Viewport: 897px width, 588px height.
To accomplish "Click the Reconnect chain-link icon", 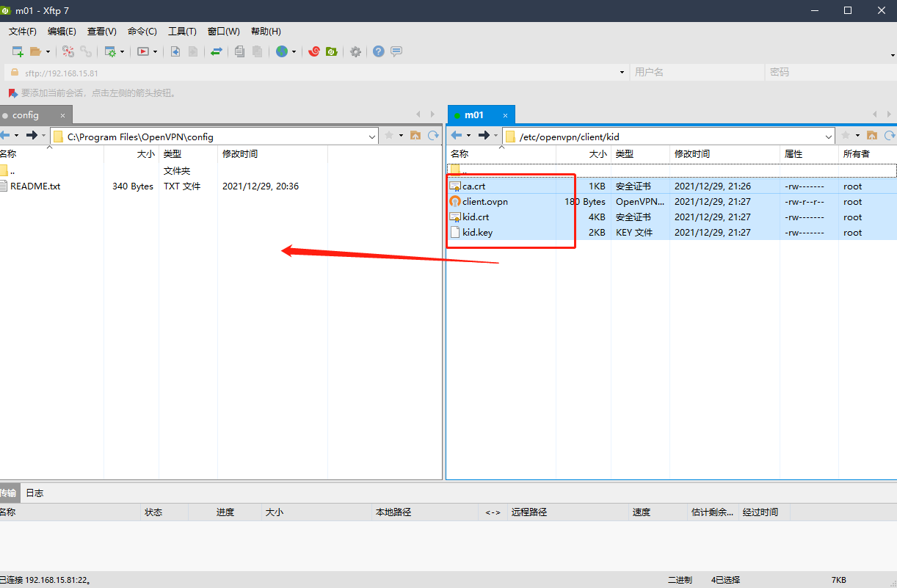I will (x=86, y=51).
